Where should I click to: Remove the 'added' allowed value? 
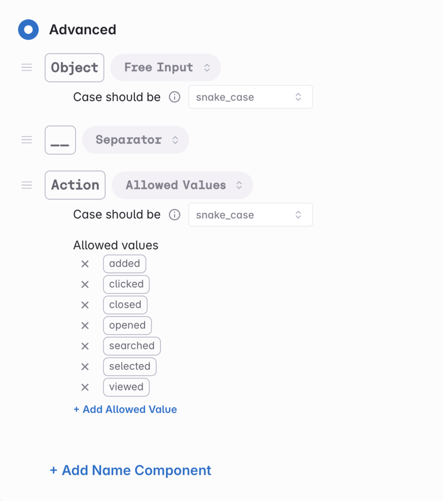pyautogui.click(x=85, y=264)
